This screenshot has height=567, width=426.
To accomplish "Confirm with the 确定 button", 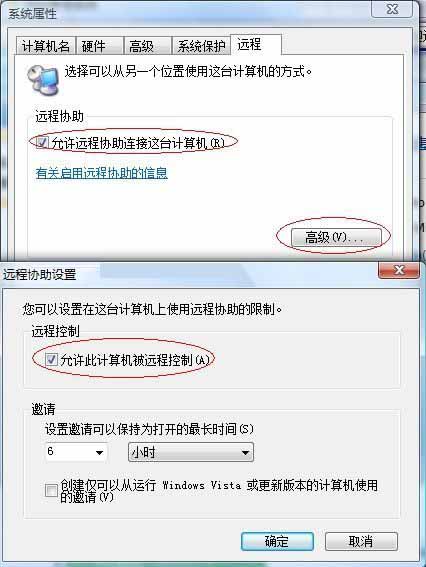I will coord(277,541).
